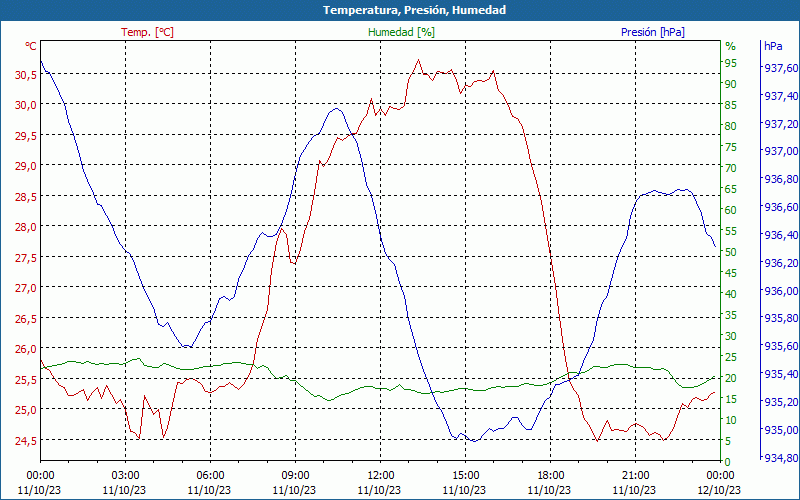Click the 30 humidity axis value
Image resolution: width=800 pixels, height=500 pixels.
pyautogui.click(x=731, y=336)
